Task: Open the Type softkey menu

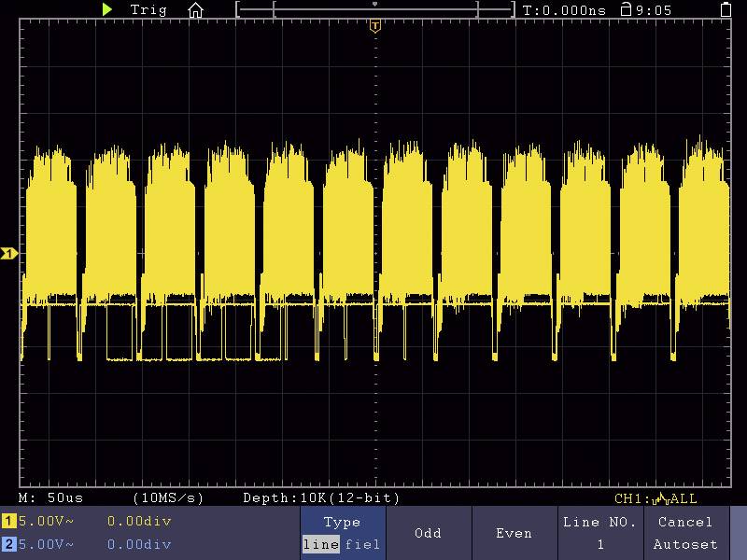Action: pyautogui.click(x=342, y=522)
